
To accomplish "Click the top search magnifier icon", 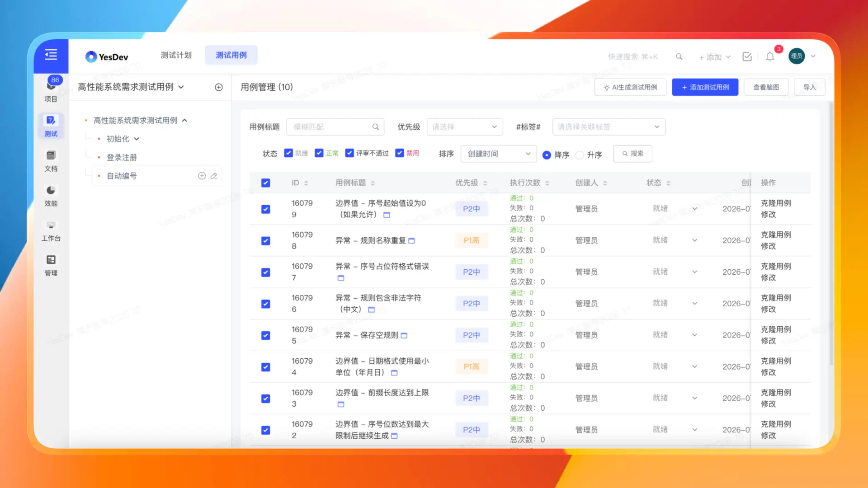I will [679, 56].
